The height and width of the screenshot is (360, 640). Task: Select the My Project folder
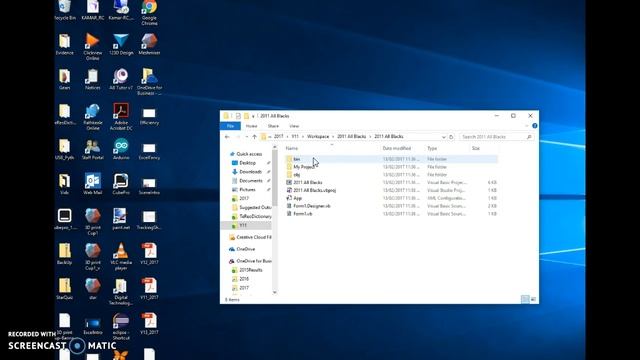(304, 167)
